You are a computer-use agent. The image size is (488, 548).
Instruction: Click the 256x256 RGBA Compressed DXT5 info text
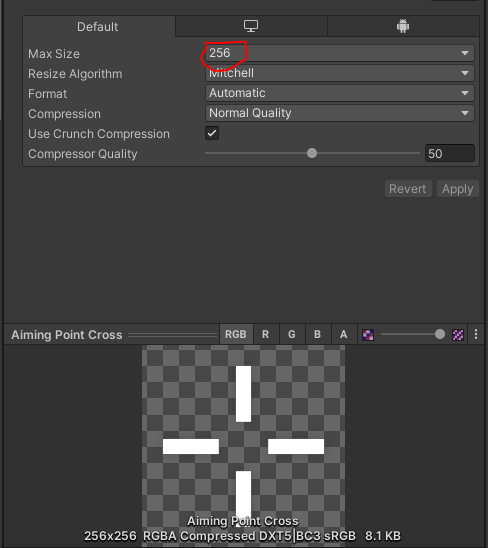242,535
